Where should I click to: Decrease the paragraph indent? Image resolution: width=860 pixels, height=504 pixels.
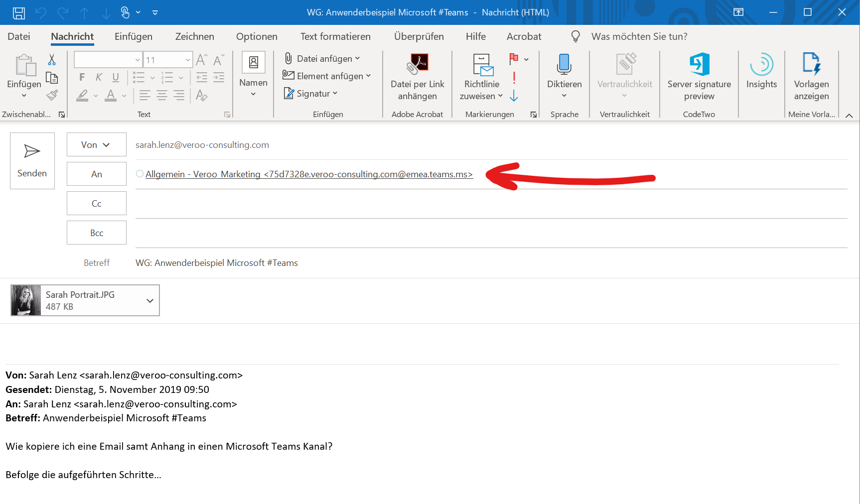tap(202, 77)
